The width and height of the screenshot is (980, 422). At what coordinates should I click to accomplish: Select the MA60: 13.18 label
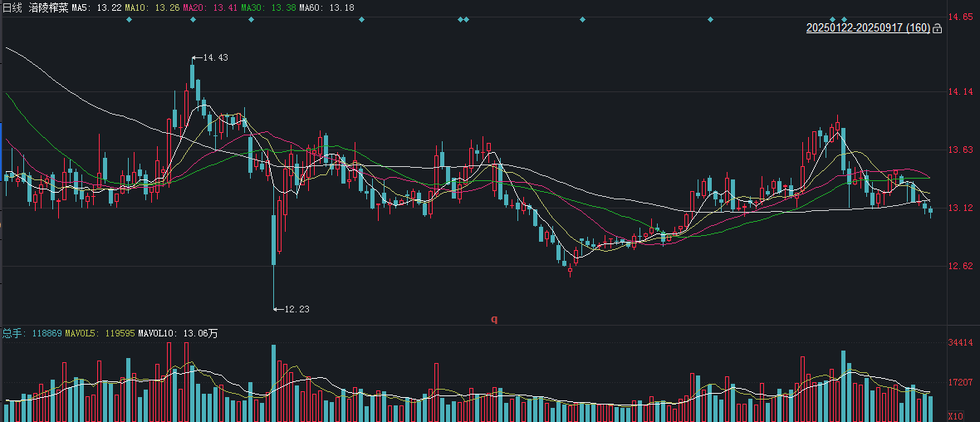326,8
